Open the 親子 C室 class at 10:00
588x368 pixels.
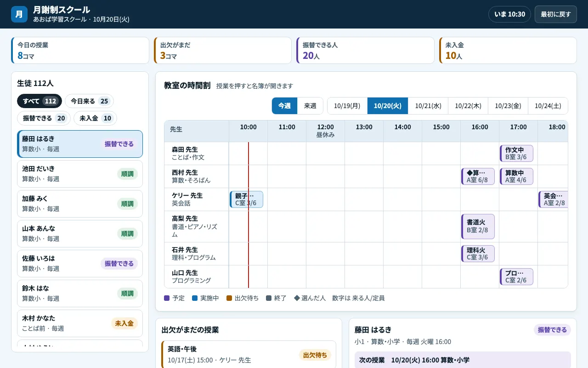click(x=246, y=200)
